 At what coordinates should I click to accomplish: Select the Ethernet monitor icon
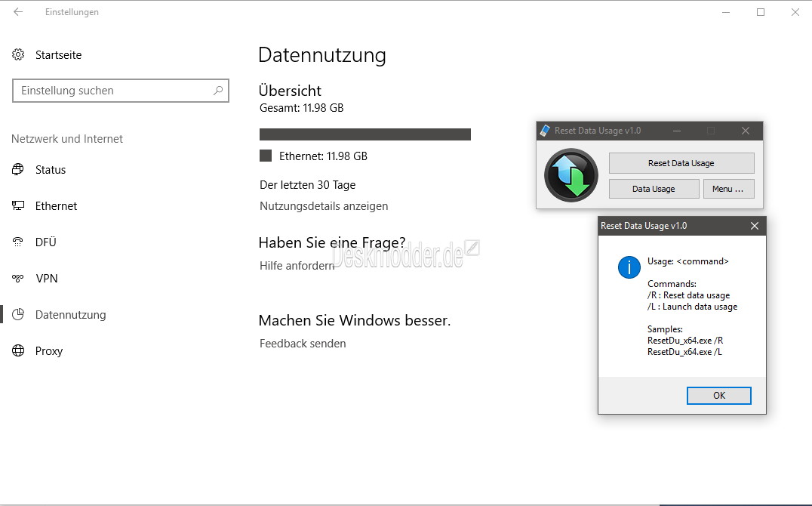point(18,206)
